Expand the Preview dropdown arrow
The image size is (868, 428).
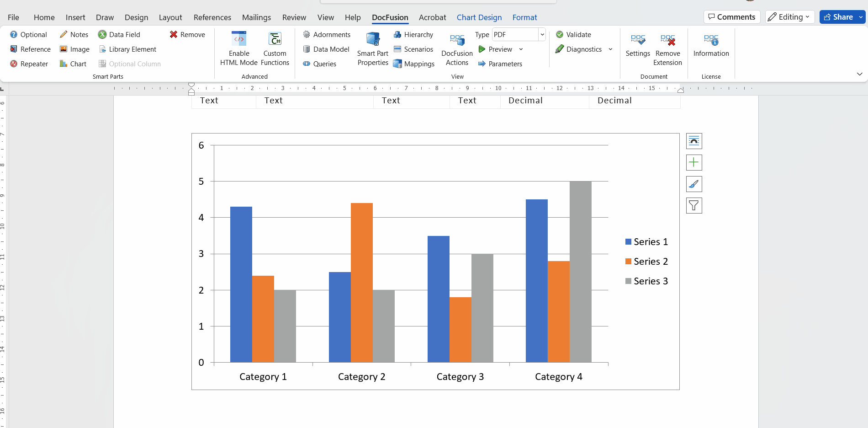pos(521,49)
